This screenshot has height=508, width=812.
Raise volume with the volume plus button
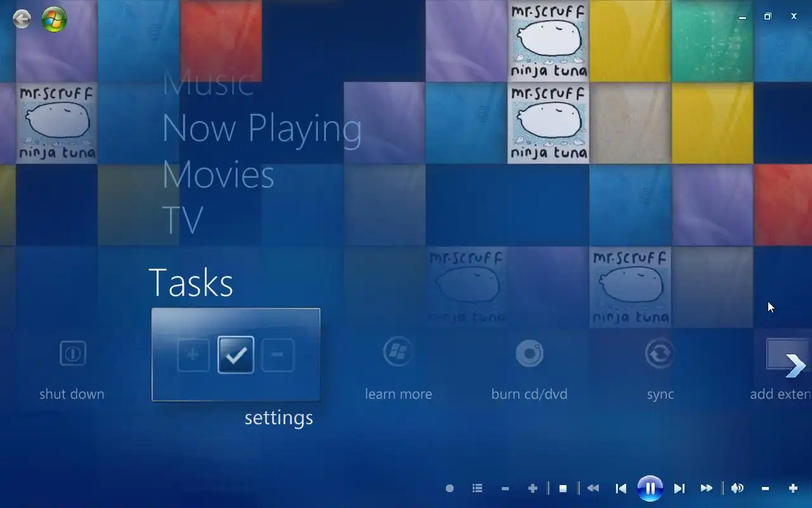click(x=793, y=488)
